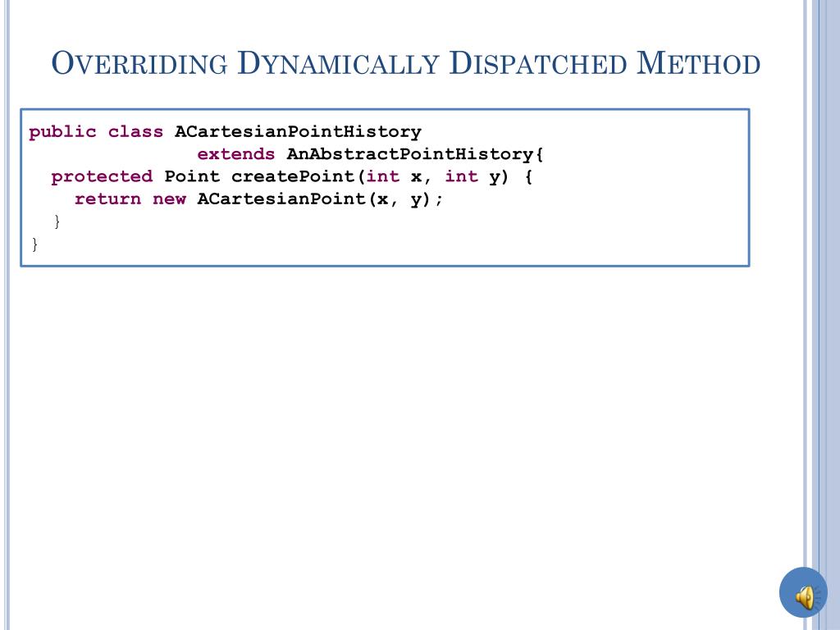Click the 'extends AnAbstractPointHistory{' line
The width and height of the screenshot is (840, 630).
tap(370, 154)
